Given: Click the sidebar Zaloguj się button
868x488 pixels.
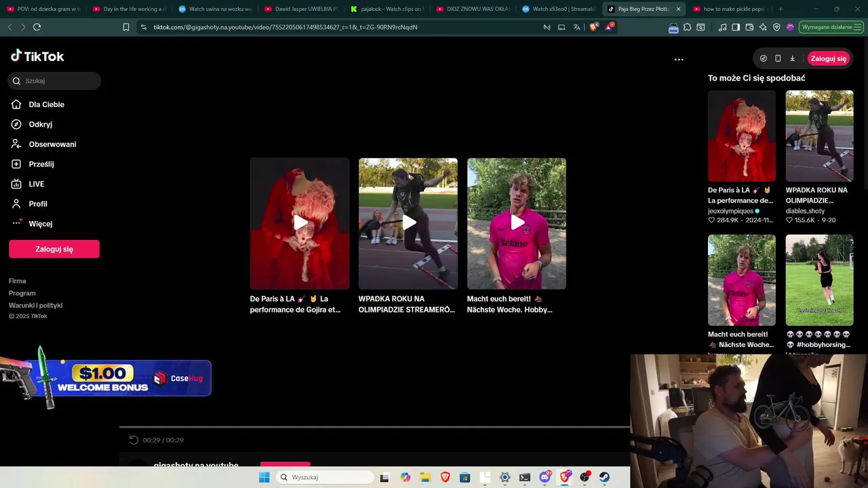Looking at the screenshot, I should (54, 249).
